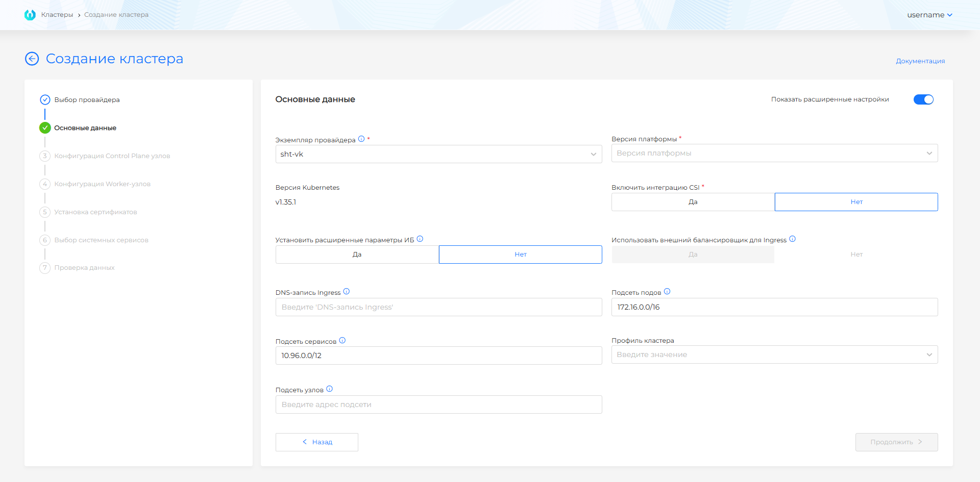Click the checkmark icon for Выбор провайдера step
This screenshot has width=980, height=482.
tap(45, 99)
